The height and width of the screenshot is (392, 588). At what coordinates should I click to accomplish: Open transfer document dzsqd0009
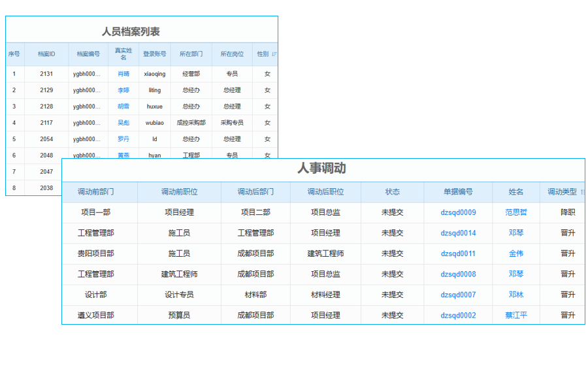tap(457, 212)
